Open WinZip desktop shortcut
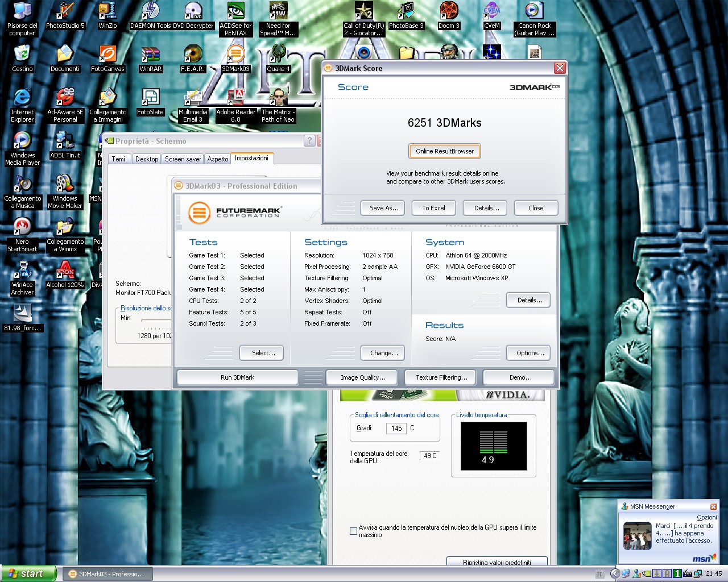 click(107, 16)
